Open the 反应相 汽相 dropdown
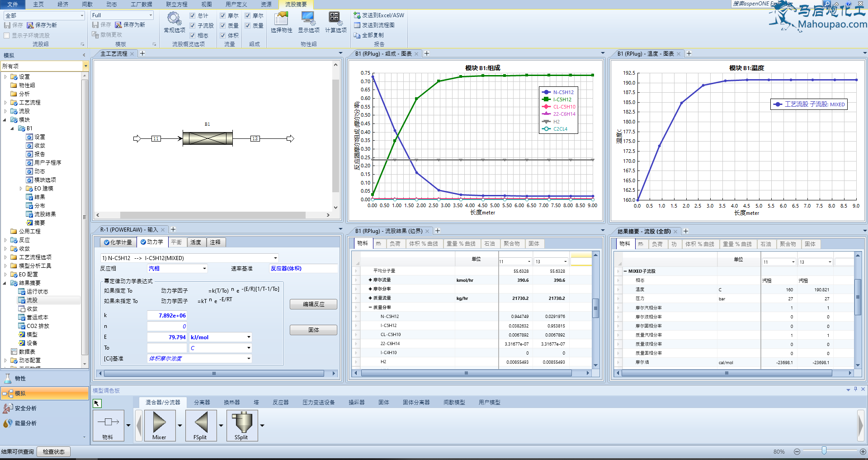Viewport: 868px width, 460px height. [204, 269]
